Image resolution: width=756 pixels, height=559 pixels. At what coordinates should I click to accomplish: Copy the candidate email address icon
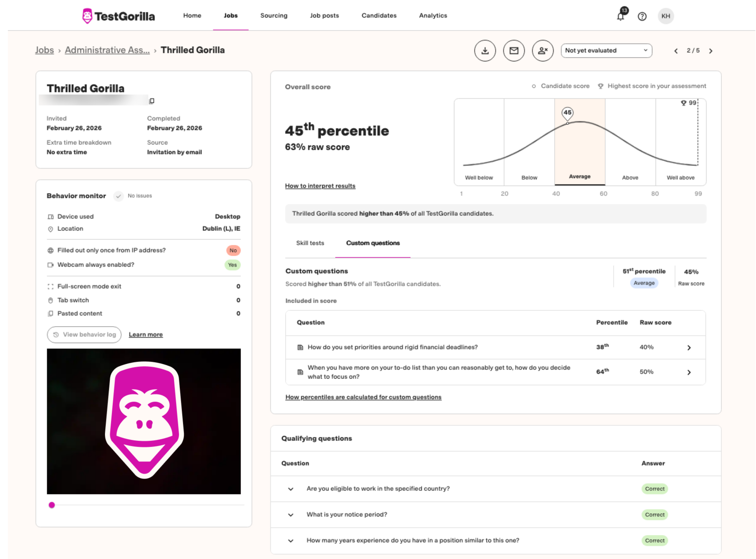pos(152,101)
